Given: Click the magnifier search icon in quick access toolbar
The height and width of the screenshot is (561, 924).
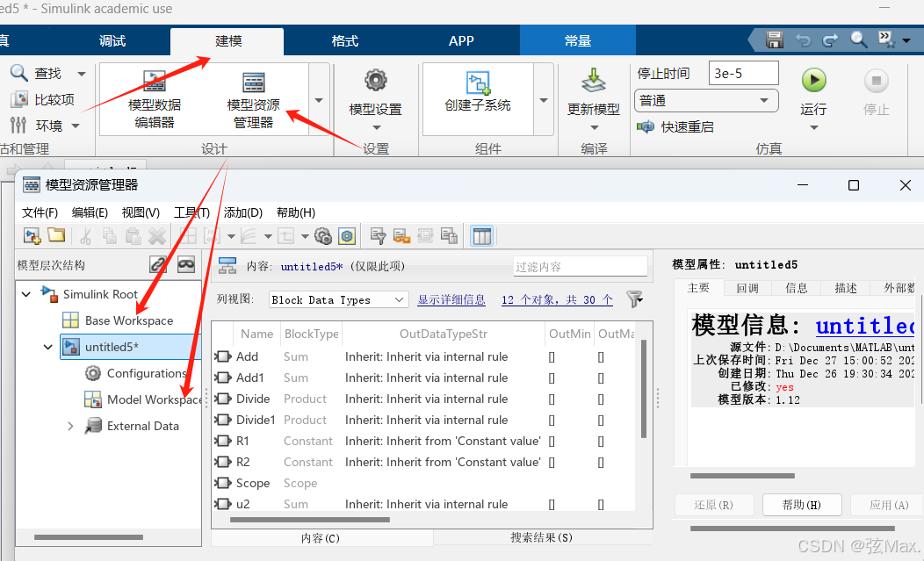Looking at the screenshot, I should (x=859, y=40).
